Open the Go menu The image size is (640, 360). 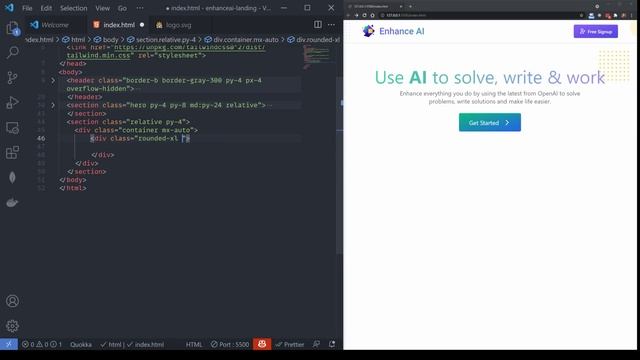[122, 8]
